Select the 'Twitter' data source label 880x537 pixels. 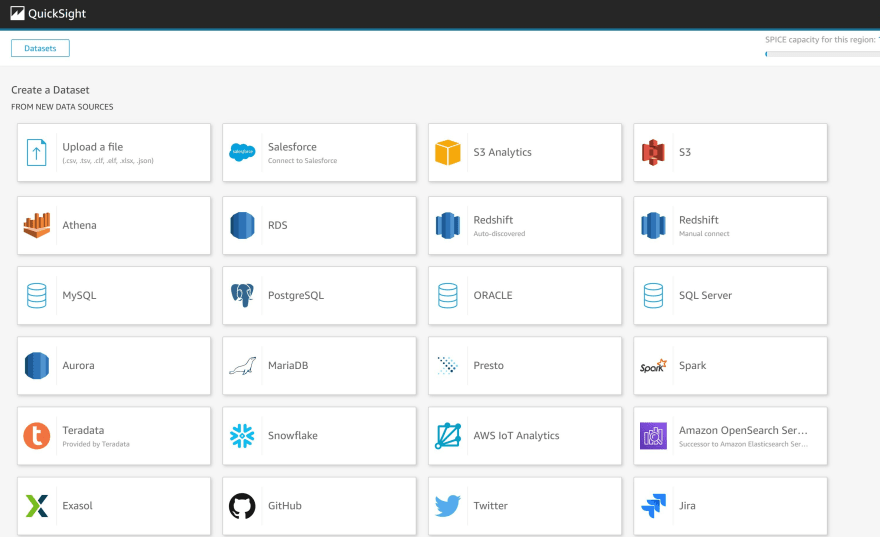(x=491, y=506)
